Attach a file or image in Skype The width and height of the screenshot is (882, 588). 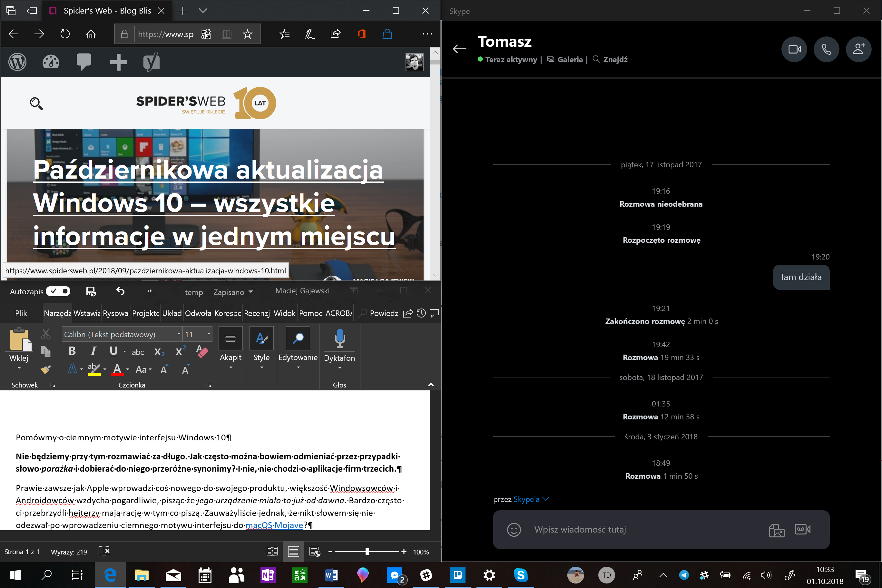[x=776, y=530]
